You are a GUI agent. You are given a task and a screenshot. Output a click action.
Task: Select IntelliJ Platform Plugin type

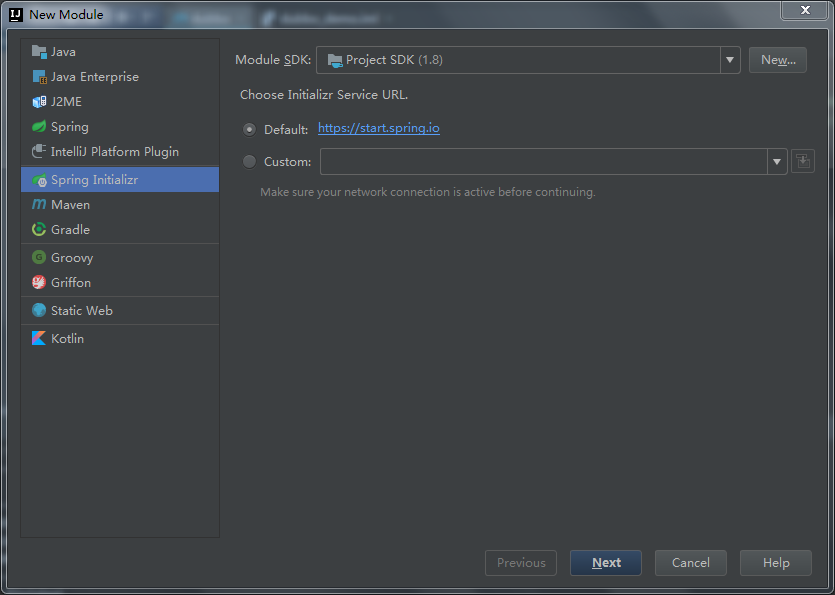pyautogui.click(x=120, y=152)
